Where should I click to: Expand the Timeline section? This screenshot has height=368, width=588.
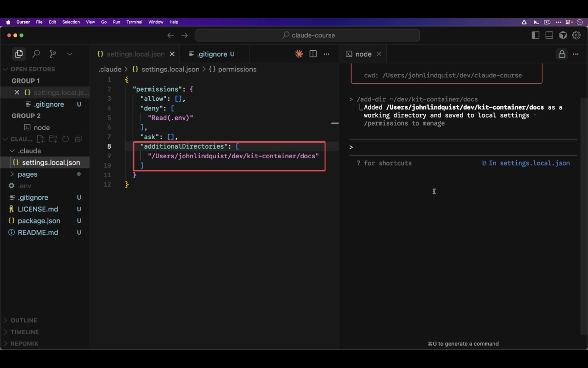(45, 332)
